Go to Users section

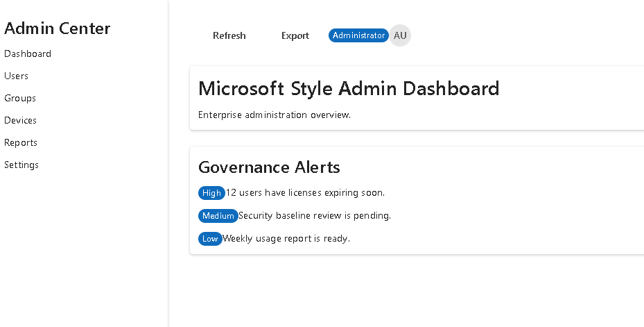click(16, 76)
